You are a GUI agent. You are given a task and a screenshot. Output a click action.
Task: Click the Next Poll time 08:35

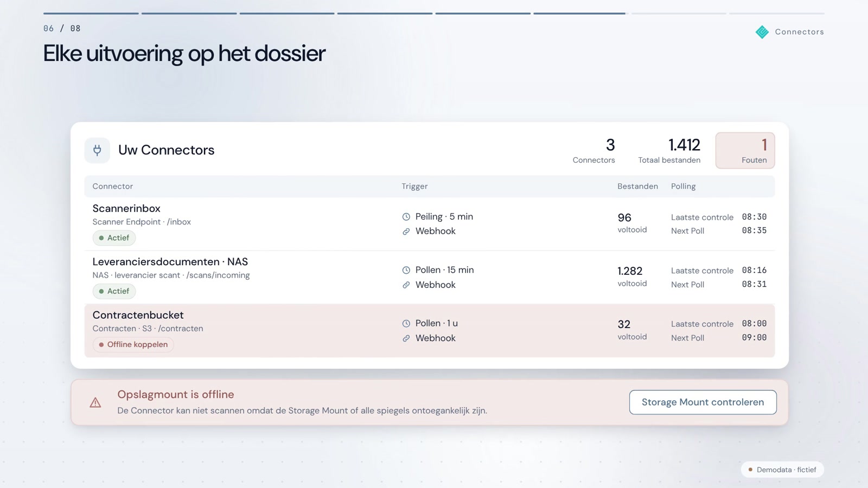tap(754, 230)
